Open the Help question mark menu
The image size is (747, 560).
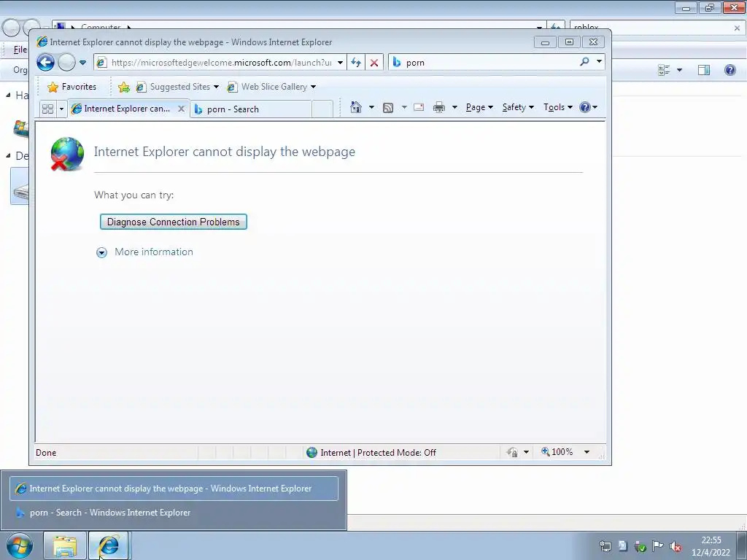click(x=588, y=107)
